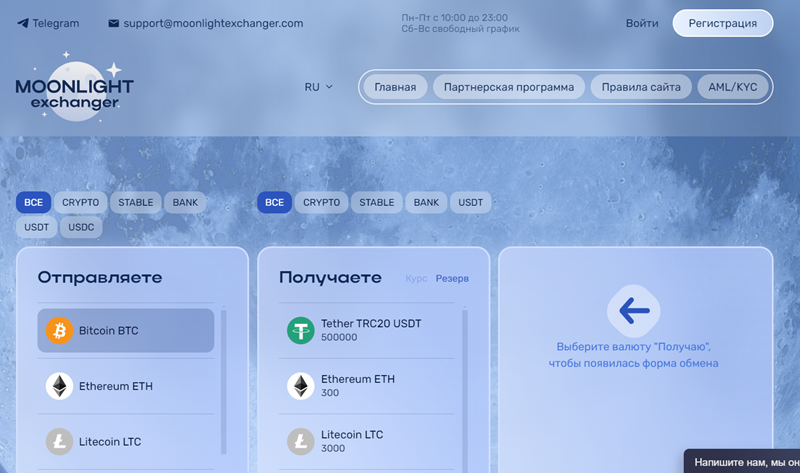The height and width of the screenshot is (473, 800).
Task: Select BANK filter above Получаете
Action: point(426,203)
